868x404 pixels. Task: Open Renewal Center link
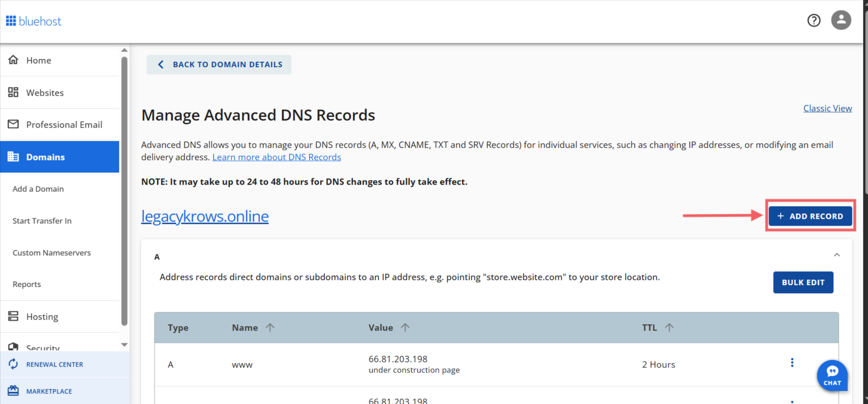[55, 364]
